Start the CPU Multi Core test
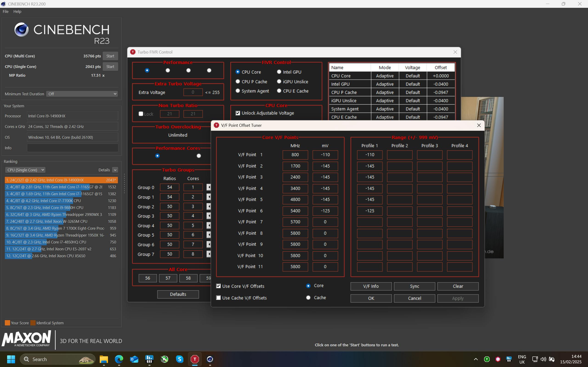The height and width of the screenshot is (367, 588). click(110, 56)
